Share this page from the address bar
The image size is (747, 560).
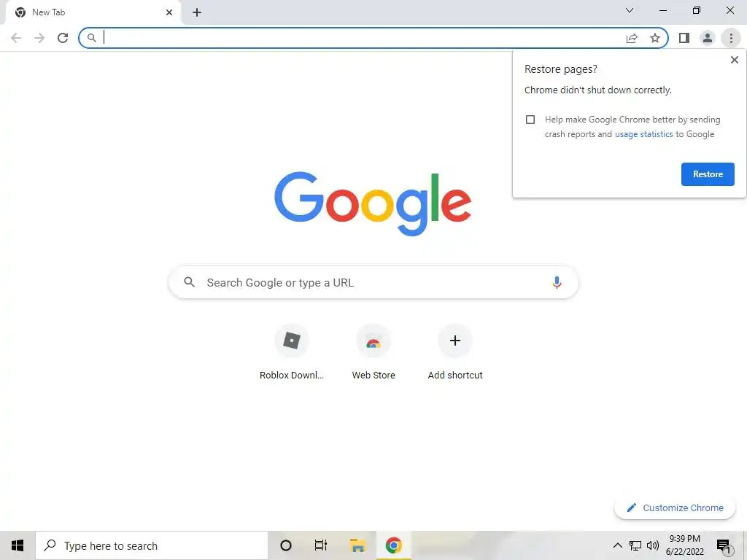click(632, 38)
